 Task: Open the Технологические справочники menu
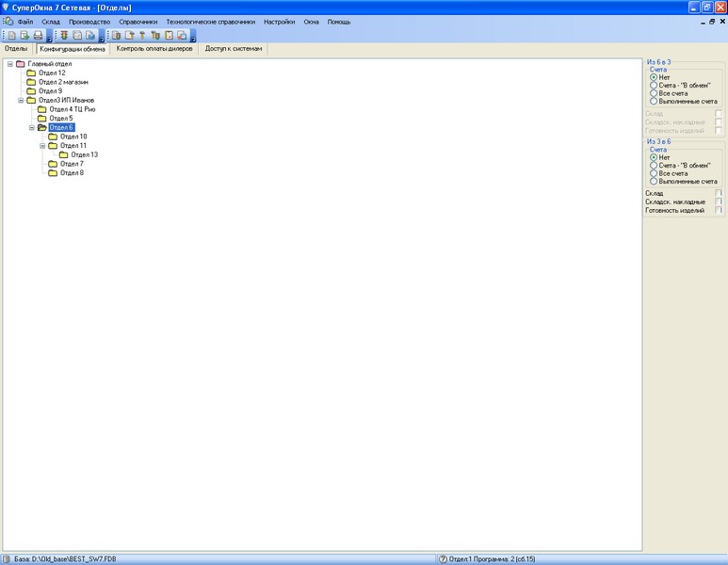211,22
